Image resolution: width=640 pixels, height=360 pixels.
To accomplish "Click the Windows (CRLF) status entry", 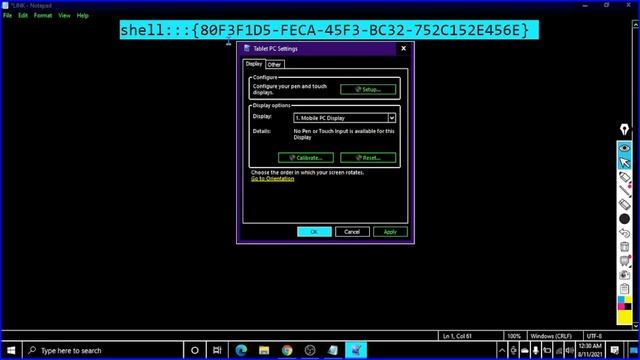I will point(551,336).
